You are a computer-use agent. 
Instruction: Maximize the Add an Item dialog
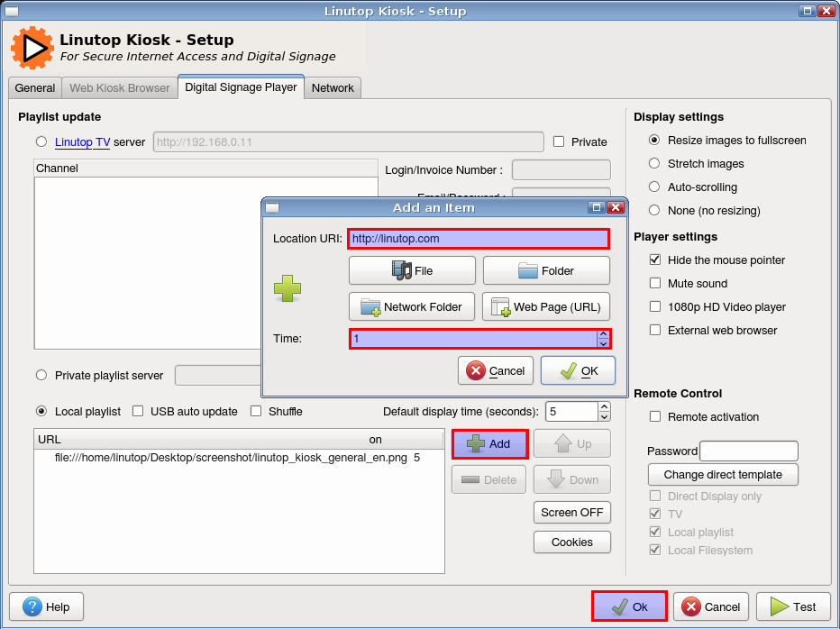point(597,207)
